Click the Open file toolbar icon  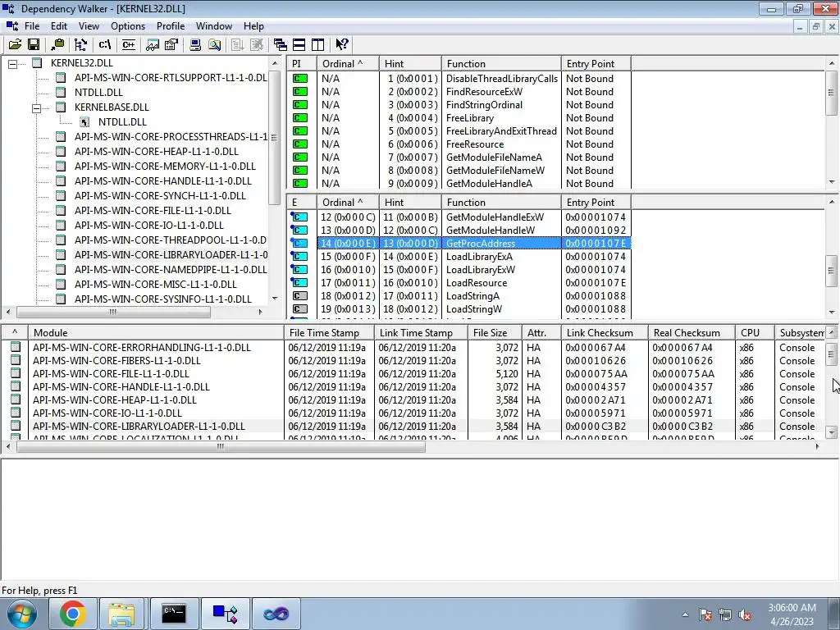[15, 44]
